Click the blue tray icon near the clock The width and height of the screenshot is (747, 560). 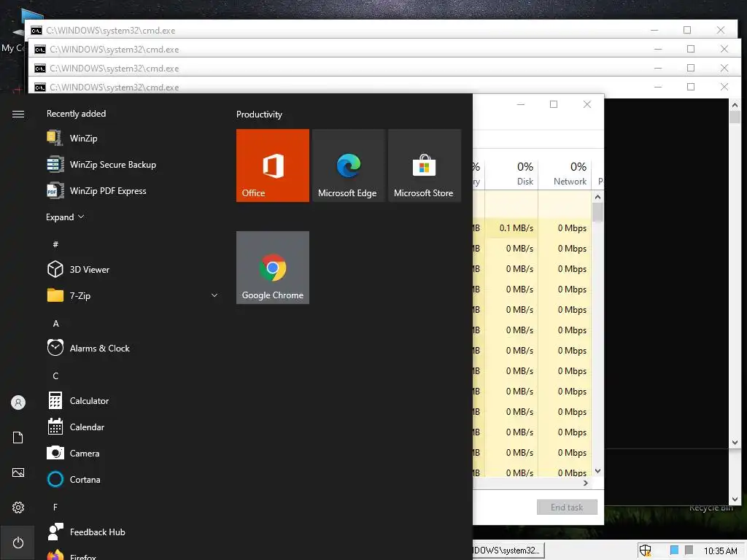coord(674,550)
